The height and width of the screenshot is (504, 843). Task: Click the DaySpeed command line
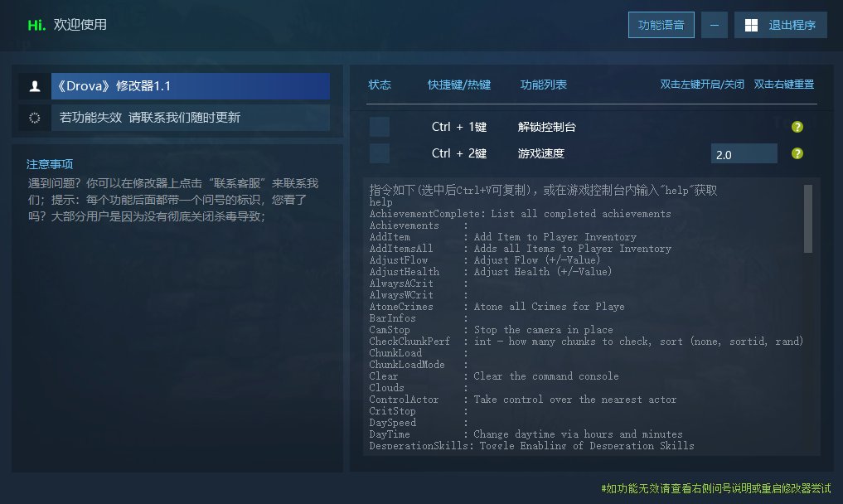click(419, 423)
